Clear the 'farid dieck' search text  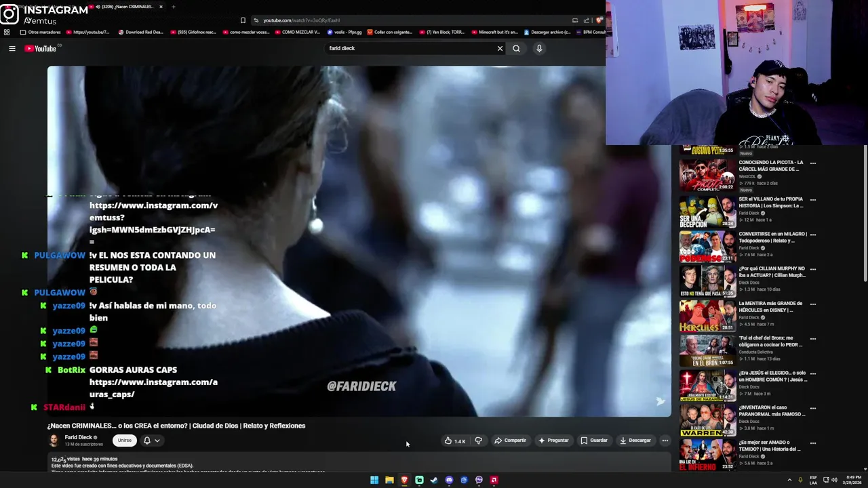click(500, 48)
